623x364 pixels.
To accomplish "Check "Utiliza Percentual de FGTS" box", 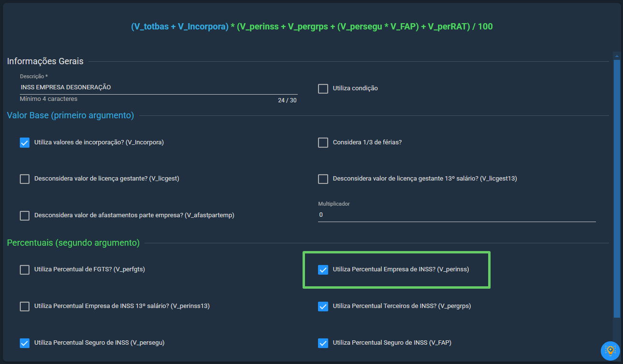I will pos(25,270).
